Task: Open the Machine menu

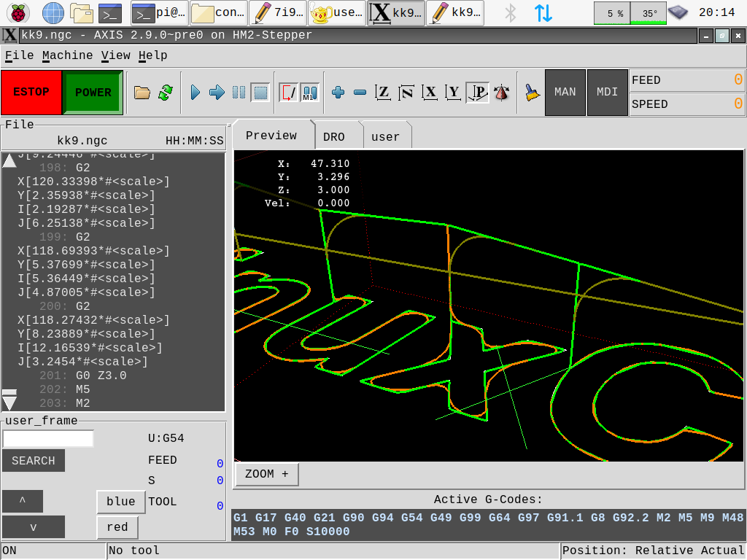Action: click(67, 55)
